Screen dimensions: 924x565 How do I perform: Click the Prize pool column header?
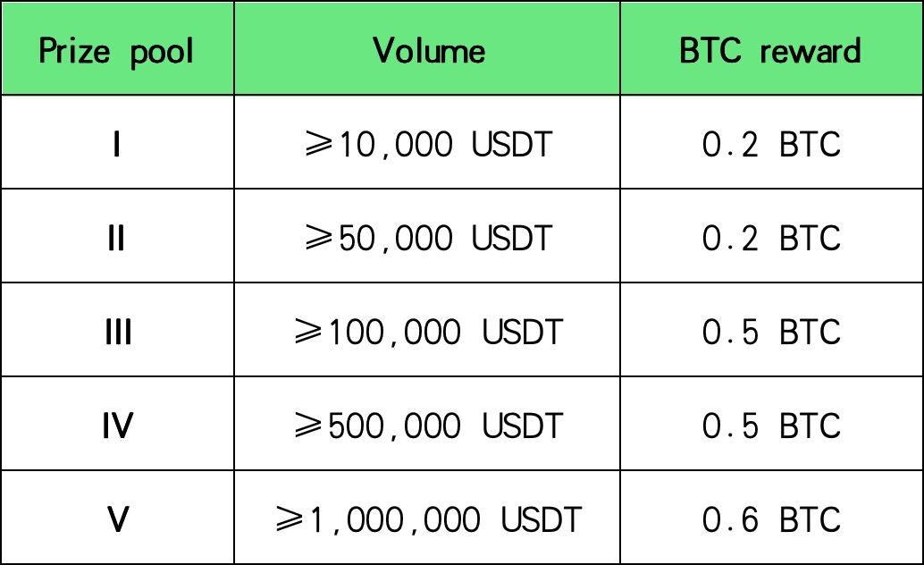tap(117, 51)
